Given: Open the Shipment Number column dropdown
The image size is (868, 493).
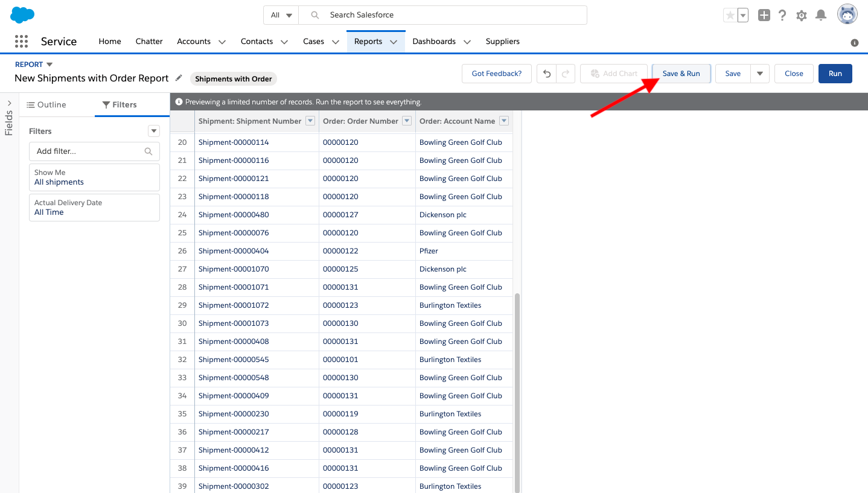Looking at the screenshot, I should click(x=310, y=121).
